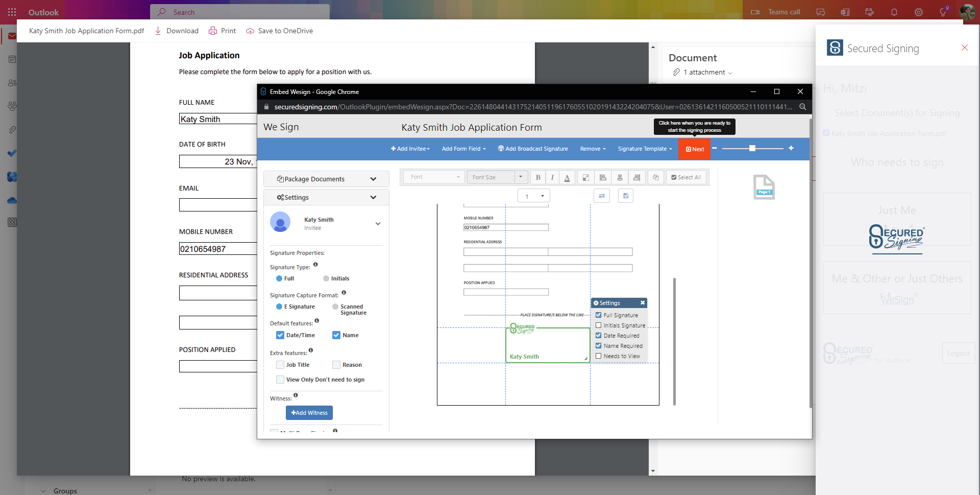The height and width of the screenshot is (495, 980).
Task: Click the Outlook Search box
Action: pyautogui.click(x=240, y=12)
